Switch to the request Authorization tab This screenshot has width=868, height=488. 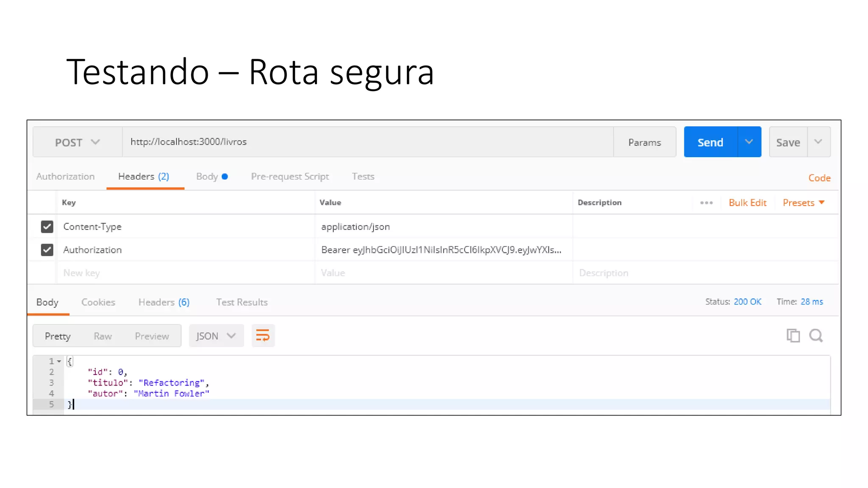(x=65, y=177)
